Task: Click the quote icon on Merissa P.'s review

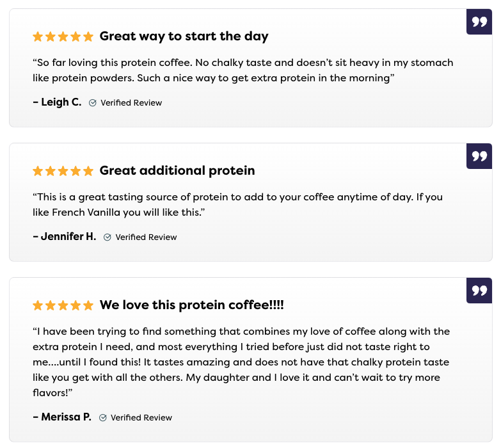Action: pos(479,291)
